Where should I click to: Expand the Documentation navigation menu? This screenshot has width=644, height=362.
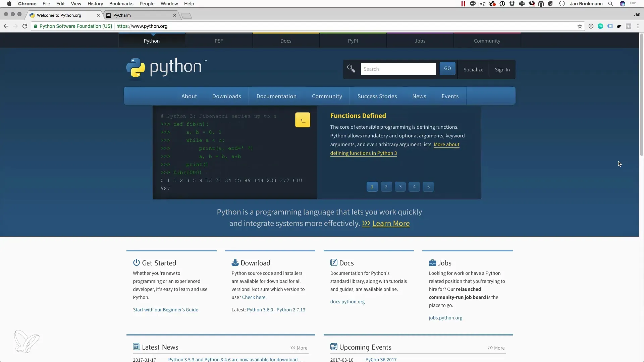tap(276, 96)
